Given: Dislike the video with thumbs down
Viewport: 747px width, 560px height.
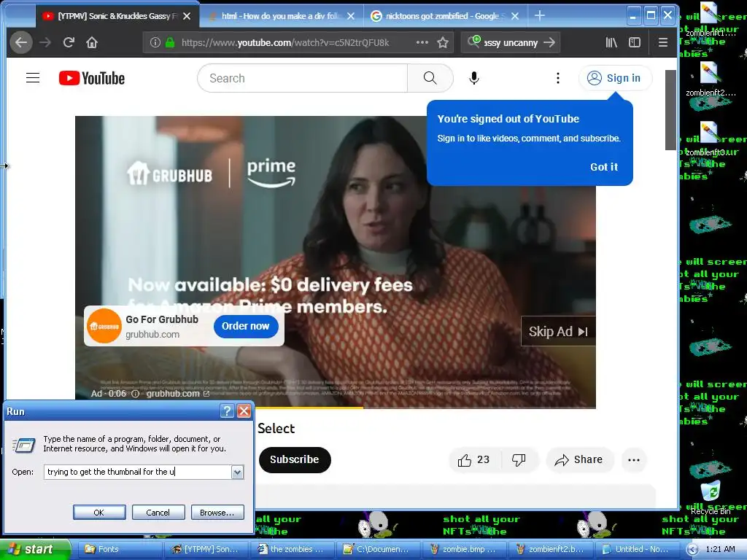Looking at the screenshot, I should (x=519, y=460).
